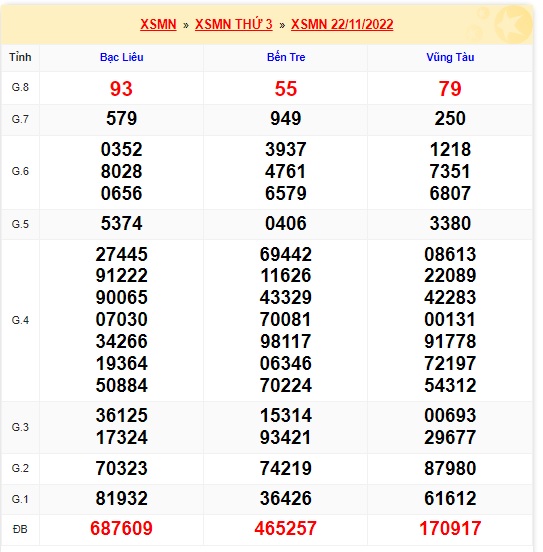
Task: Open the Vũng Tàu province link
Action: click(450, 57)
